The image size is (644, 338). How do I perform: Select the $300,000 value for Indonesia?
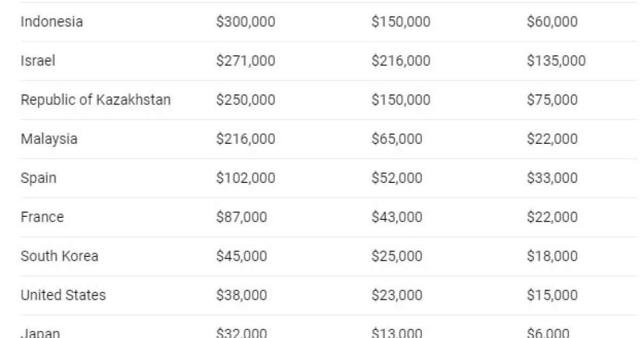245,22
